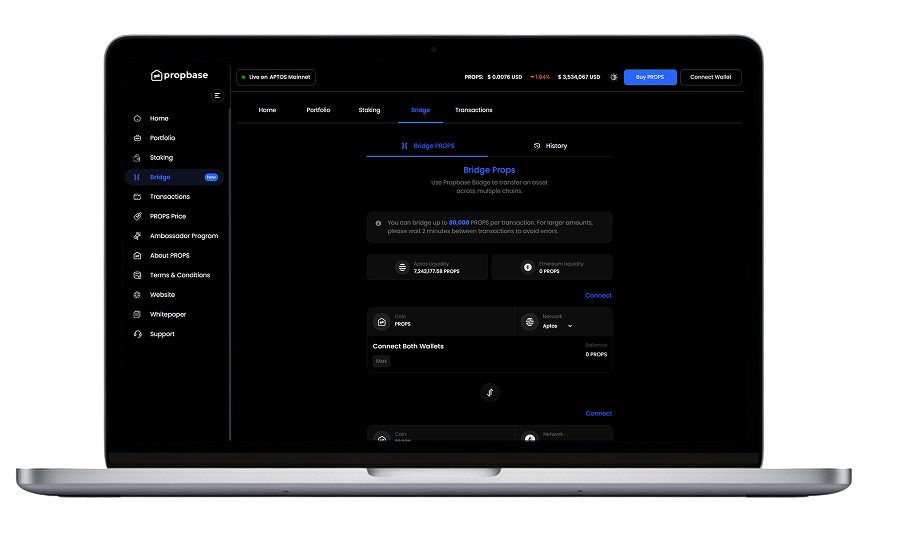Select the Transactions tab in top navigation

coord(473,110)
